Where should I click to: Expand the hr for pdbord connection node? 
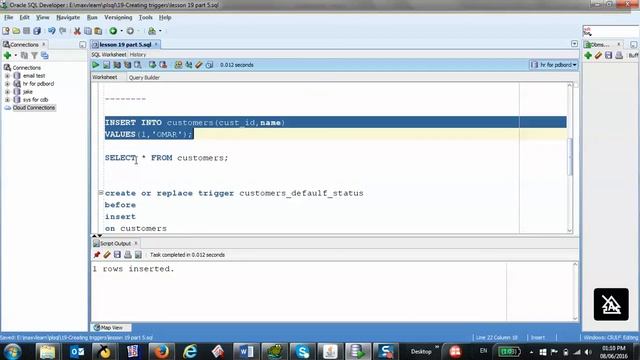click(x=7, y=84)
